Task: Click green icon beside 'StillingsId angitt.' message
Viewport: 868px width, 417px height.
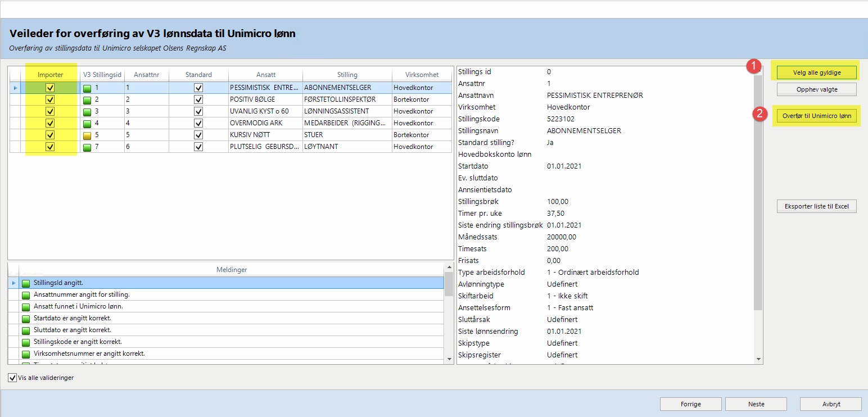Action: 26,283
